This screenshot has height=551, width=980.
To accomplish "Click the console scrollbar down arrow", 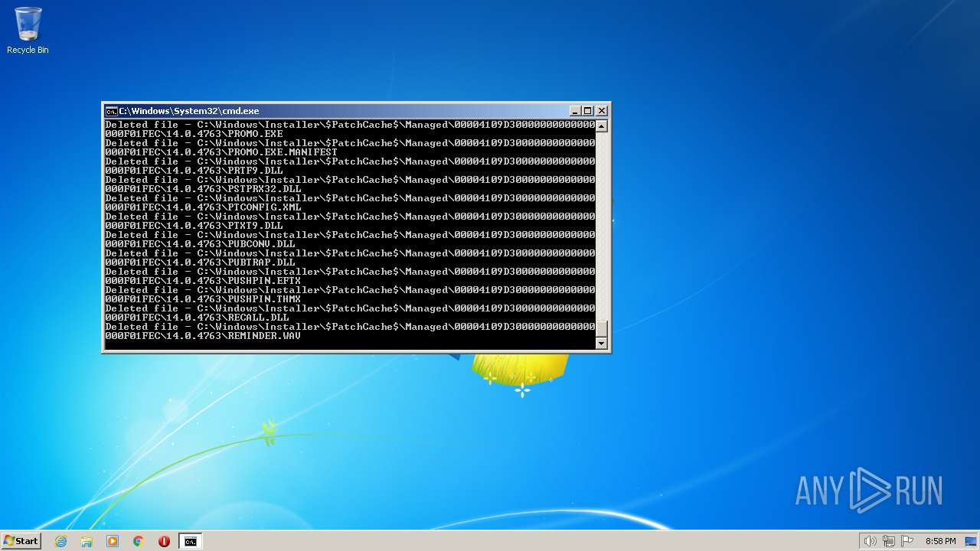I will pos(601,344).
